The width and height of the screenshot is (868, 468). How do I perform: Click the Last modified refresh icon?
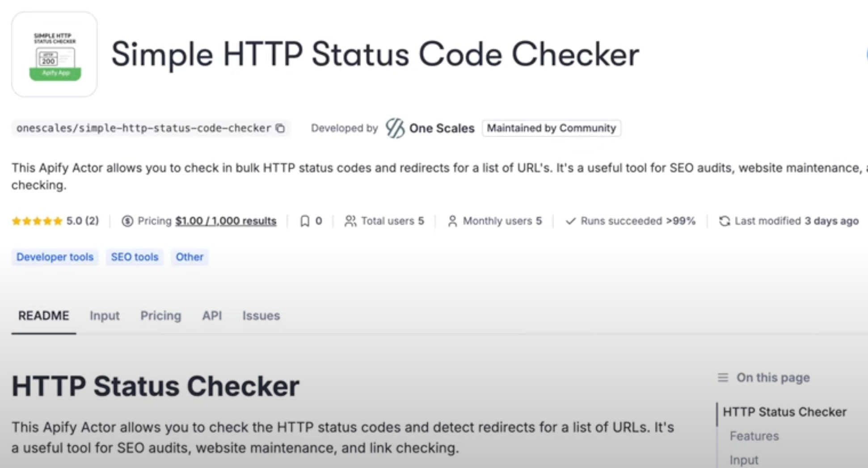click(x=724, y=221)
